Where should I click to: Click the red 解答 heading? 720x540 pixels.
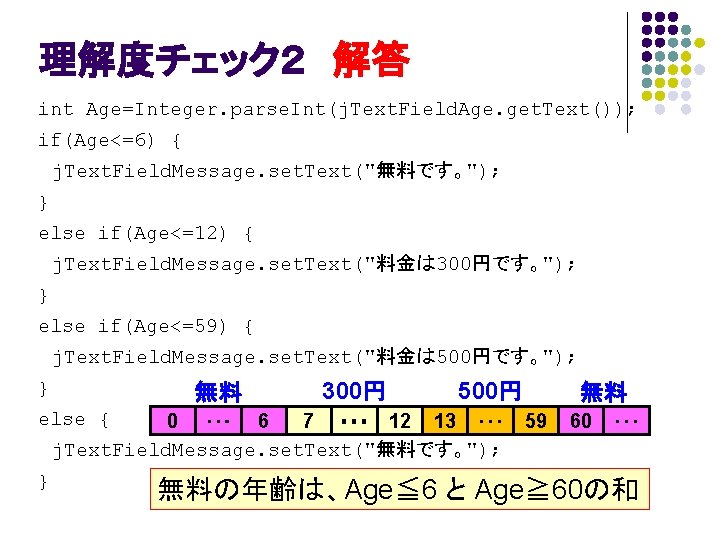click(x=371, y=59)
